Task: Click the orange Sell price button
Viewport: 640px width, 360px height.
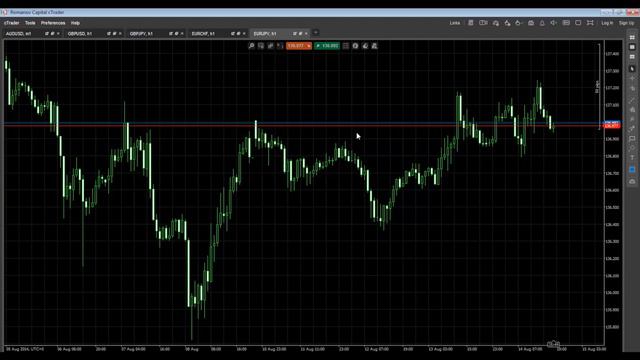Action: (x=299, y=46)
